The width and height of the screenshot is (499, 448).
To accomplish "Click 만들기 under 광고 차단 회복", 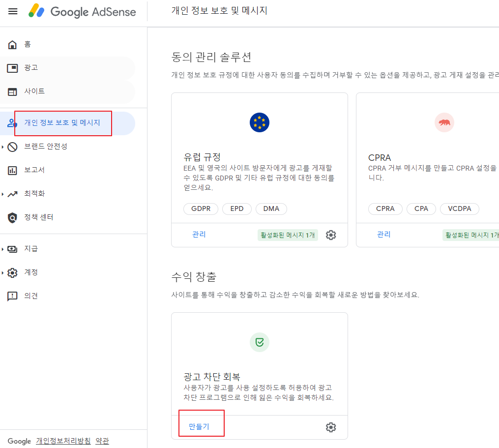I will pos(199,427).
